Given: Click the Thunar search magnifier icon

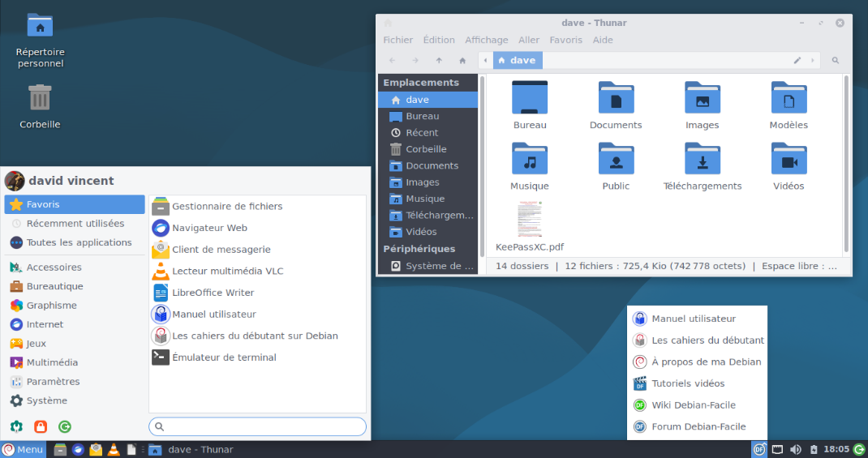Looking at the screenshot, I should (x=836, y=60).
